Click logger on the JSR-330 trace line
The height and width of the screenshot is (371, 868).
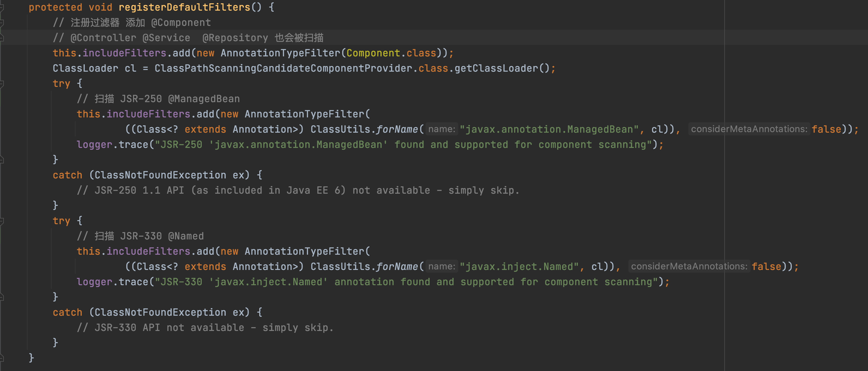(x=94, y=282)
